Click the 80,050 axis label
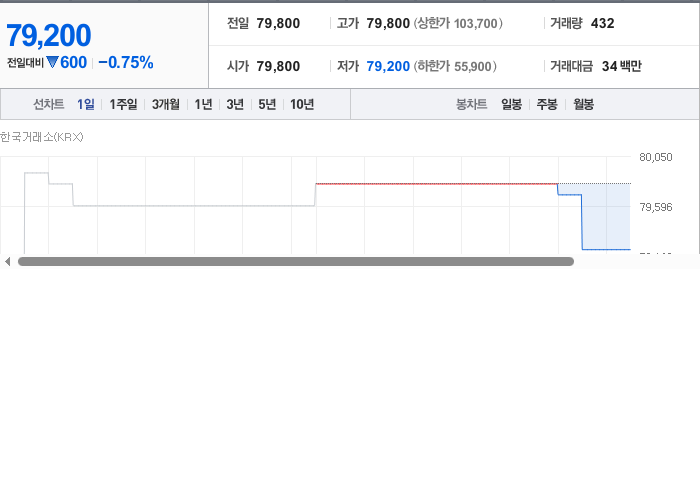The height and width of the screenshot is (490, 700). (x=655, y=157)
